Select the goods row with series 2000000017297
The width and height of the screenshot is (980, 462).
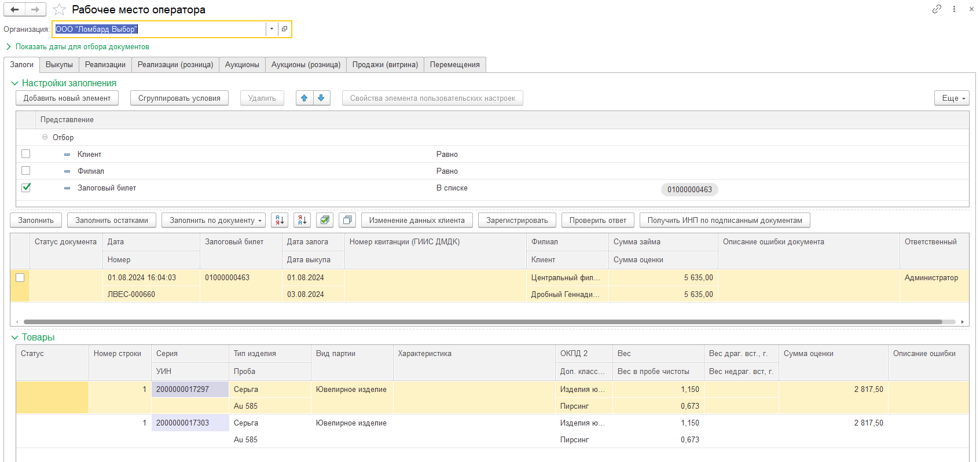tap(493, 397)
